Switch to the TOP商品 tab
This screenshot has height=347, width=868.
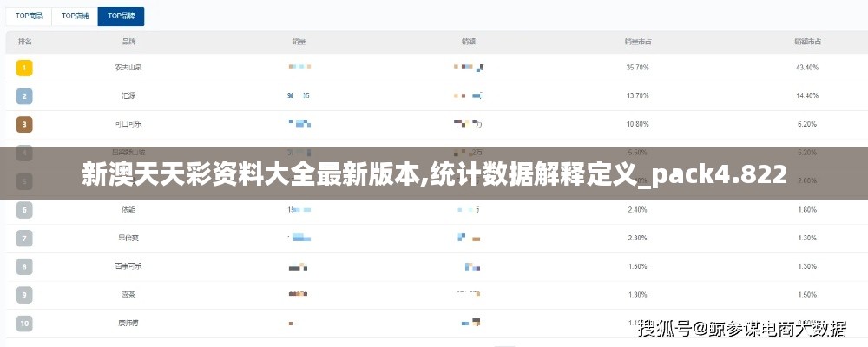[29, 16]
